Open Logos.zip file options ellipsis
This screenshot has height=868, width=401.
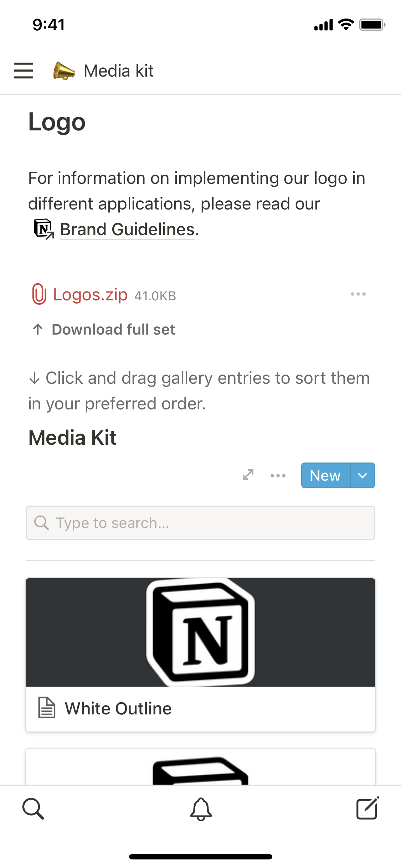point(358,294)
